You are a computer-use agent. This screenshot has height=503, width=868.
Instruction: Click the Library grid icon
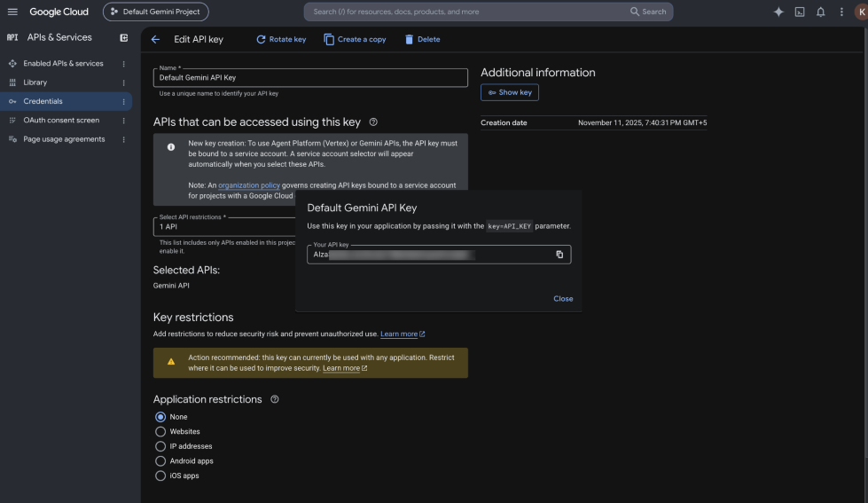[12, 83]
